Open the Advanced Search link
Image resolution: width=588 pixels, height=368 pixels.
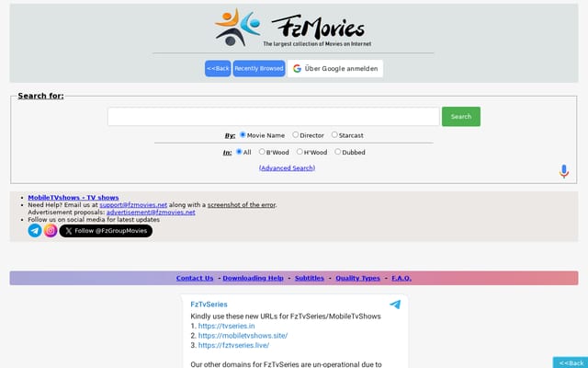click(287, 167)
